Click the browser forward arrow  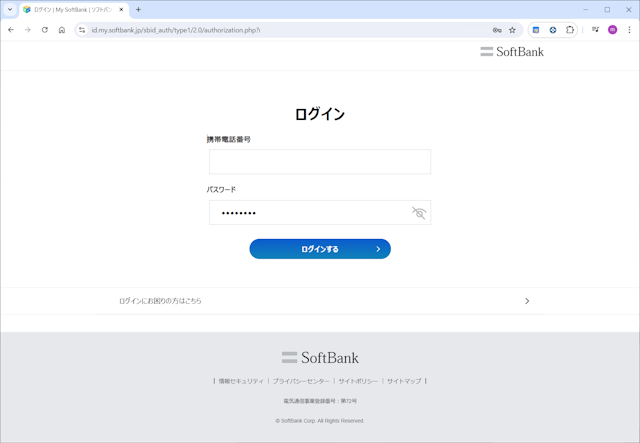28,30
